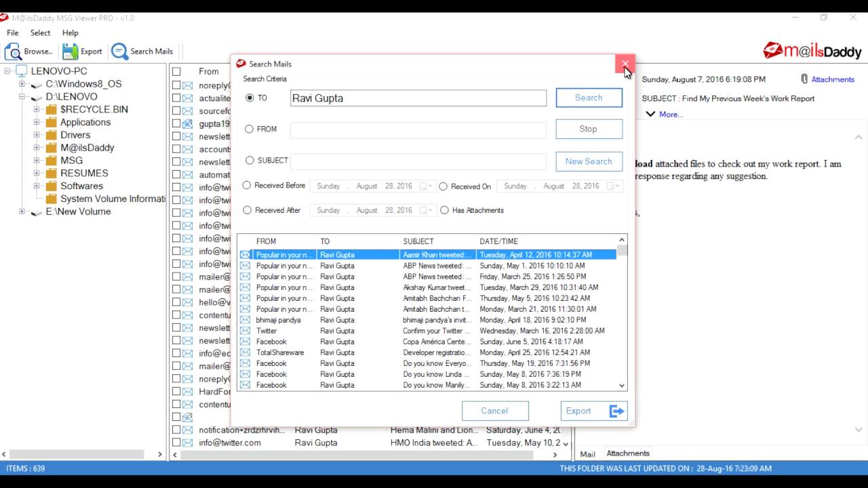Enable the Has Attachments option
Screen dimensions: 868x488
[x=445, y=210]
